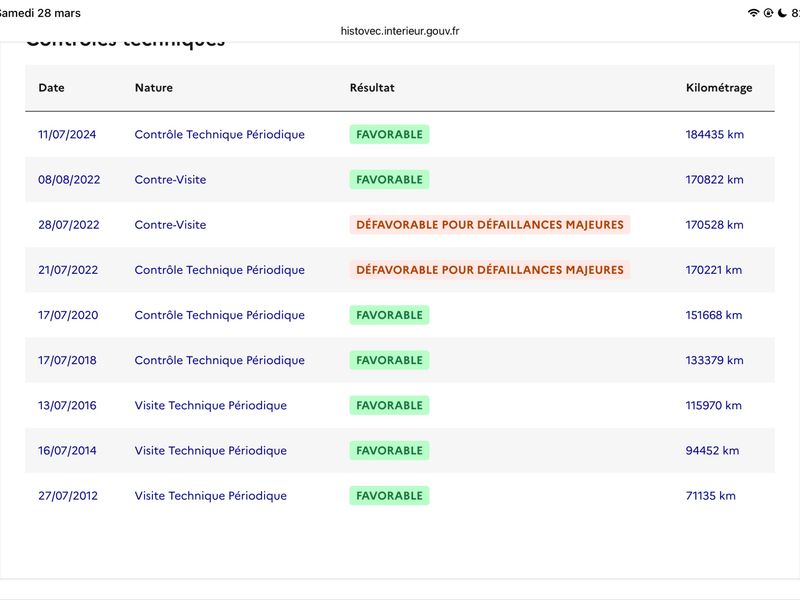The width and height of the screenshot is (800, 600).
Task: Select the 11/07/2024 date entry
Action: (67, 134)
